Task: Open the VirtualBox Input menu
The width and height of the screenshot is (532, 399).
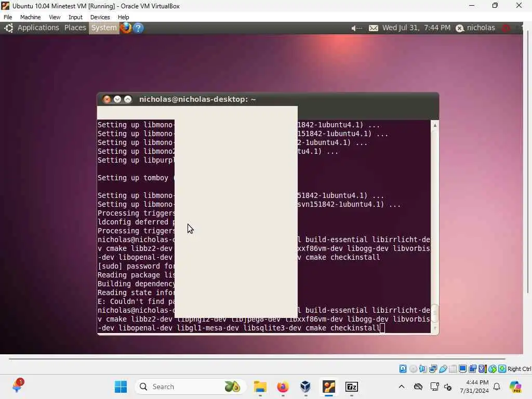Action: [75, 17]
